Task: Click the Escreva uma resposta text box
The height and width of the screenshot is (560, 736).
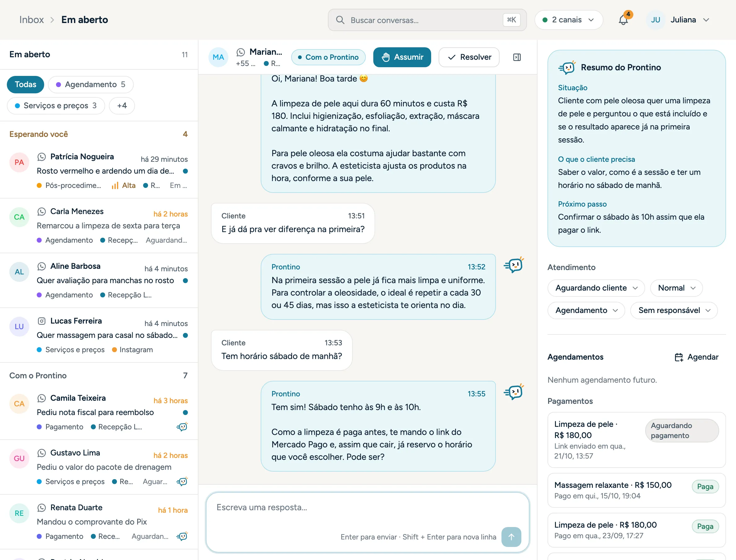Action: (368, 522)
